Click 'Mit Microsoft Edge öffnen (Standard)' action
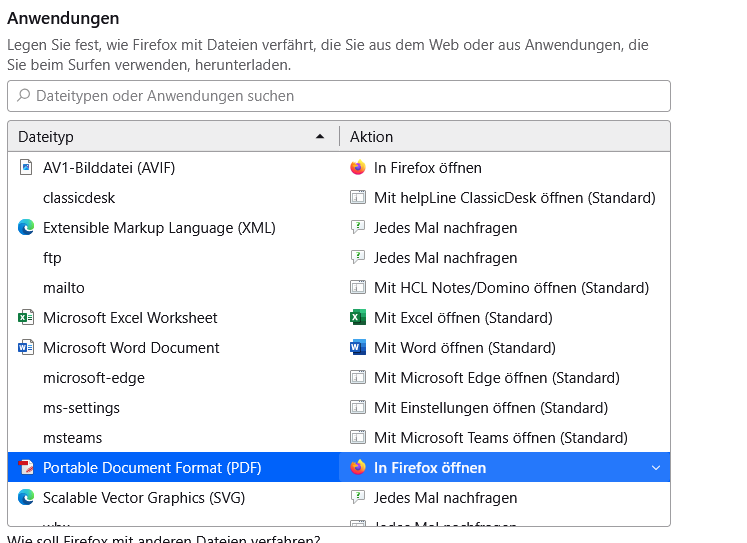747x543 pixels. coord(496,377)
